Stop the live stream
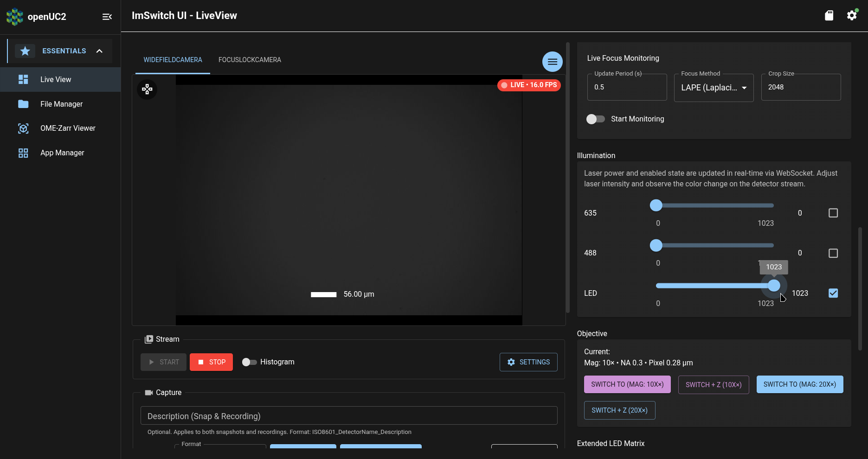The image size is (868, 459). pyautogui.click(x=211, y=362)
